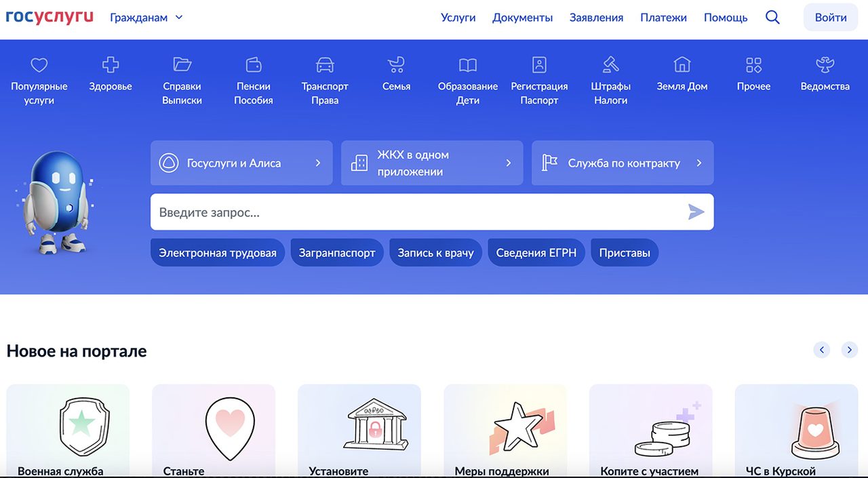This screenshot has height=478, width=868.
Task: Choose the Запись к врачу suggestion
Action: (435, 252)
